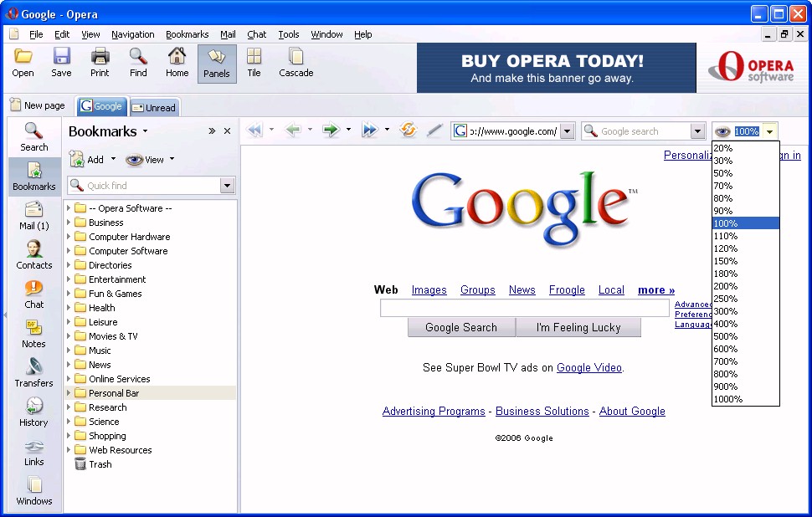The width and height of the screenshot is (812, 517).
Task: Click the green Back arrow
Action: point(293,130)
